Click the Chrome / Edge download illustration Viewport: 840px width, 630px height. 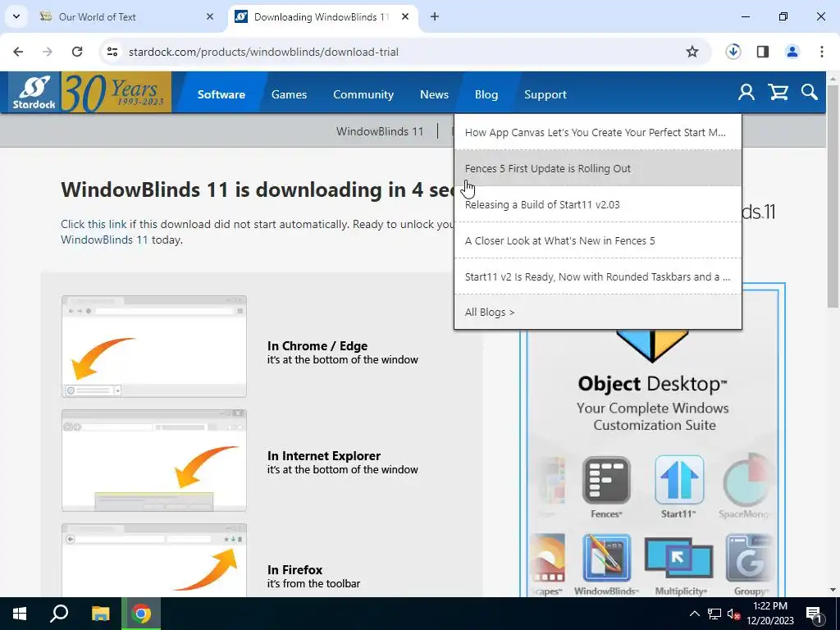click(x=154, y=346)
